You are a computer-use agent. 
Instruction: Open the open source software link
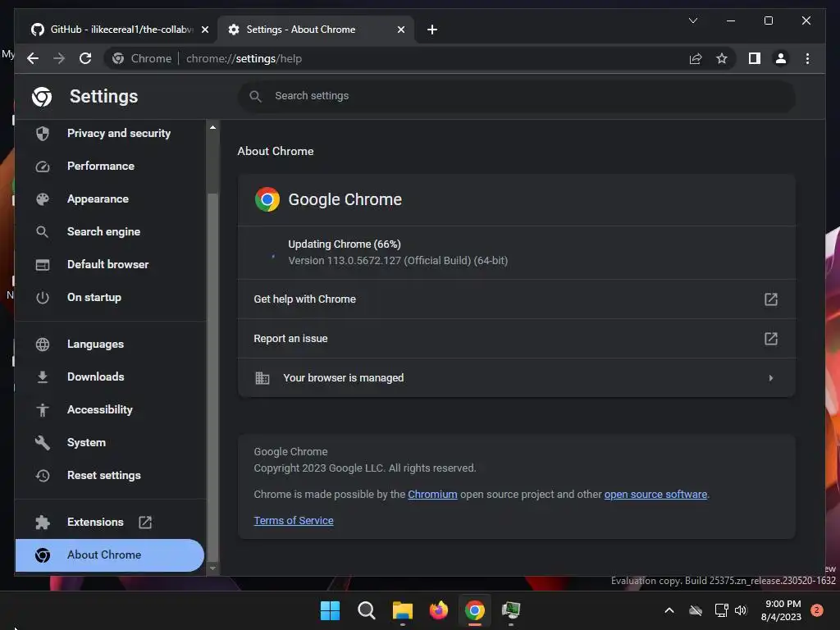[655, 495]
